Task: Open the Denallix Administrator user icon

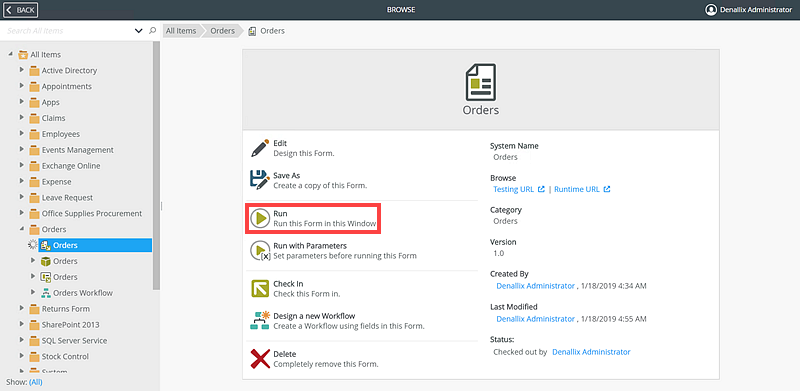Action: pyautogui.click(x=711, y=10)
